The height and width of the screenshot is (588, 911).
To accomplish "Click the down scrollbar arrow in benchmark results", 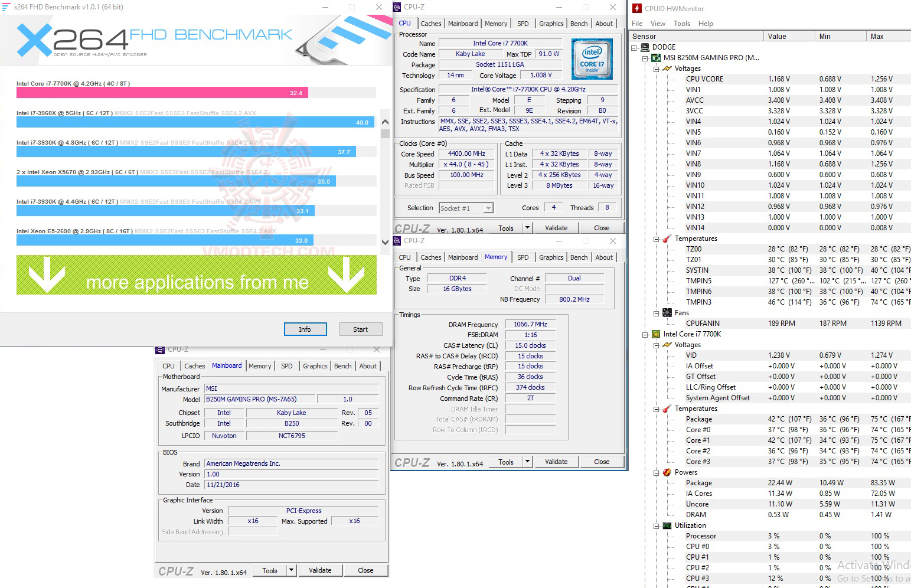I will click(385, 241).
